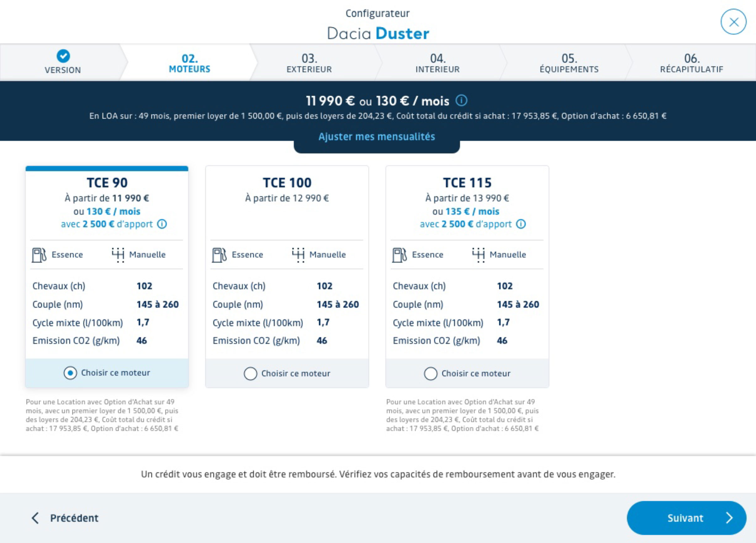Click the left chevron beside Précédent

click(x=35, y=518)
